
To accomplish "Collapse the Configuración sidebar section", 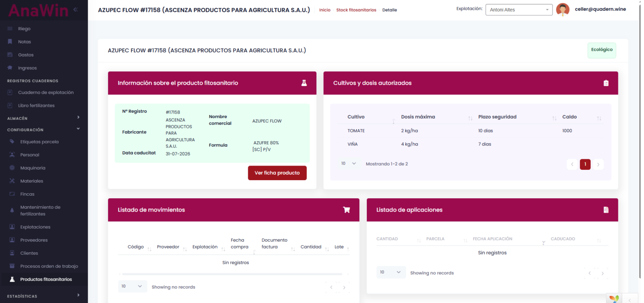I will [x=78, y=129].
